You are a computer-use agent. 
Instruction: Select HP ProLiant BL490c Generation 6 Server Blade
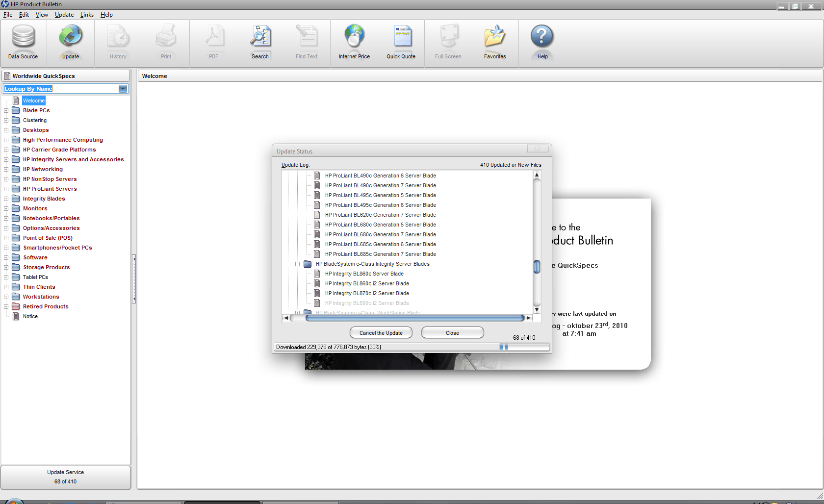(x=381, y=176)
